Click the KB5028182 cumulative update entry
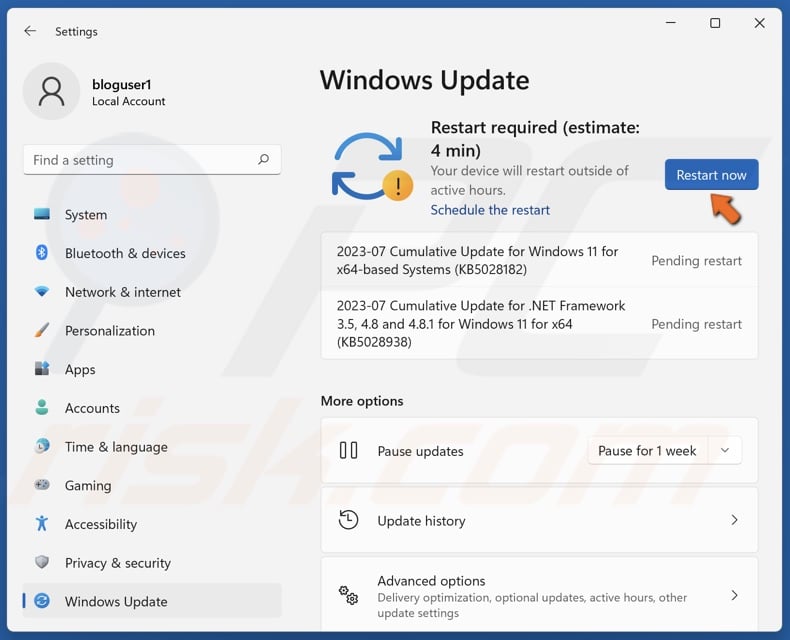The width and height of the screenshot is (790, 640). [539, 260]
